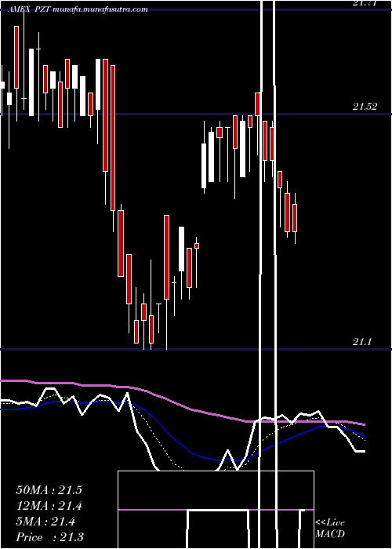The width and height of the screenshot is (392, 549).
Task: Click the 21.52 price level label
Action: (365, 107)
